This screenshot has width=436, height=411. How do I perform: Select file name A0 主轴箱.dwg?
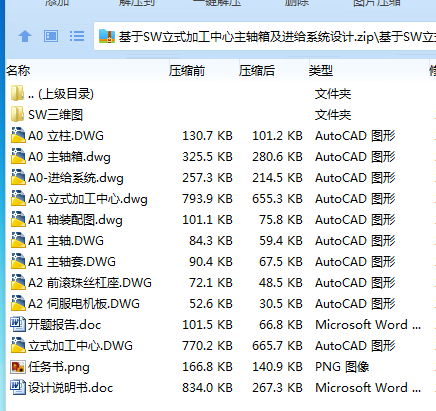click(x=69, y=157)
